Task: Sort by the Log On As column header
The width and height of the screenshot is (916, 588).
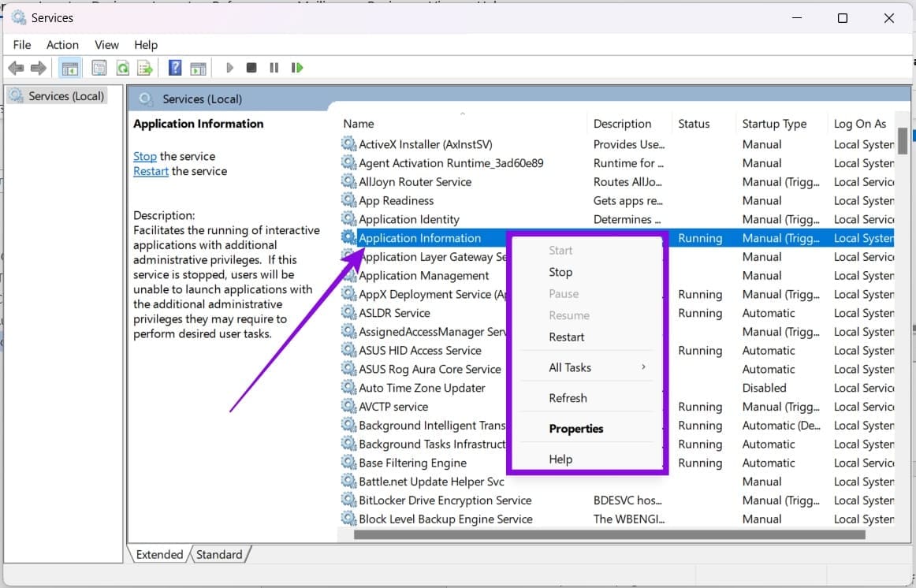Action: 861,124
